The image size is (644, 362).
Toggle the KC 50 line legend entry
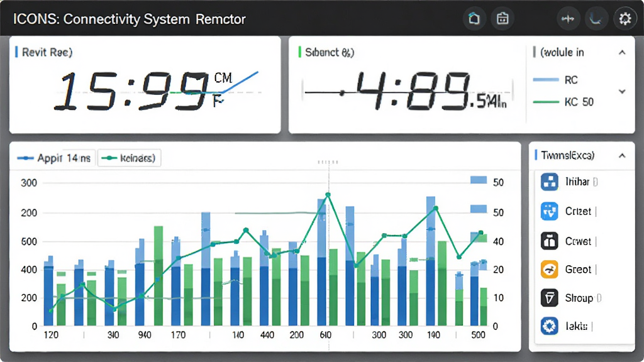coord(563,102)
